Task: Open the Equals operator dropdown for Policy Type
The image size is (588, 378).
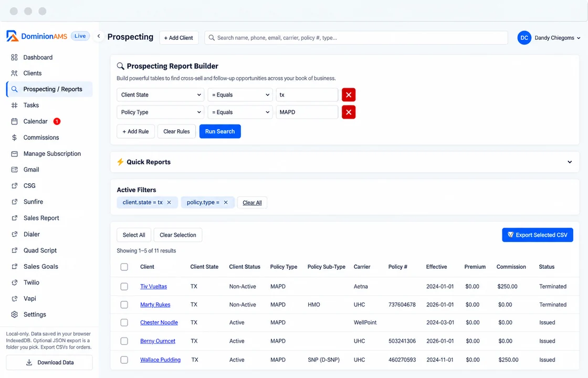Action: 240,112
